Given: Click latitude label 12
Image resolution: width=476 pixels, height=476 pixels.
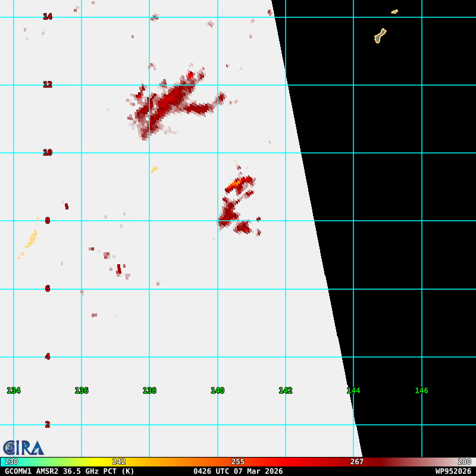Looking at the screenshot, I should pyautogui.click(x=48, y=84).
